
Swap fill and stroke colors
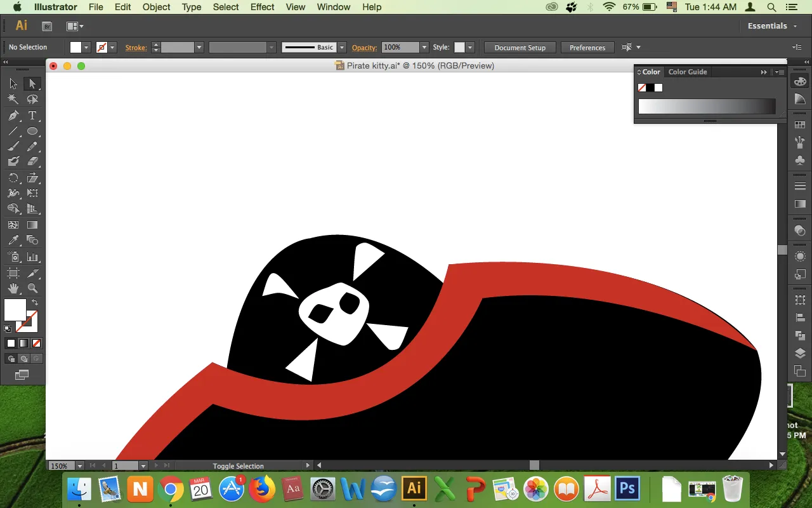(x=35, y=303)
